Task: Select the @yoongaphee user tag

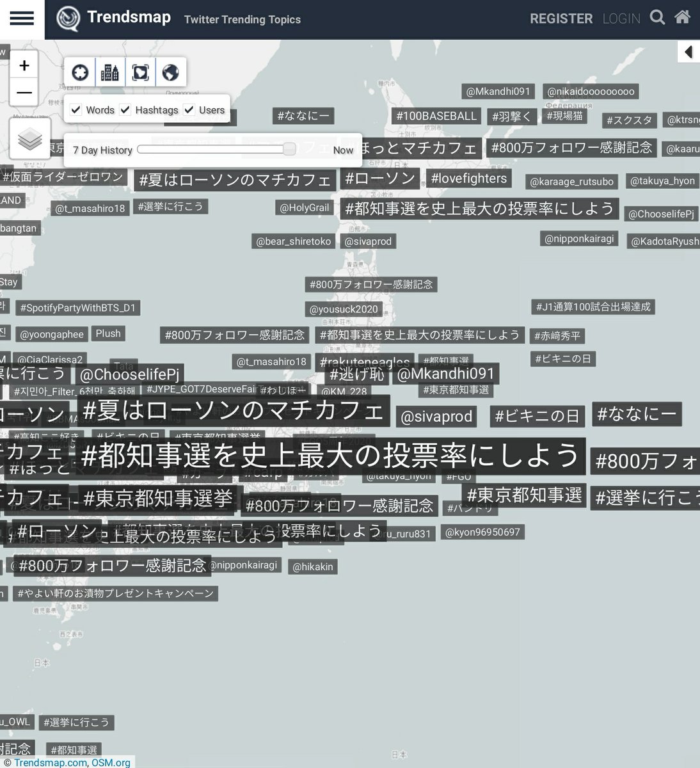Action: click(x=52, y=334)
